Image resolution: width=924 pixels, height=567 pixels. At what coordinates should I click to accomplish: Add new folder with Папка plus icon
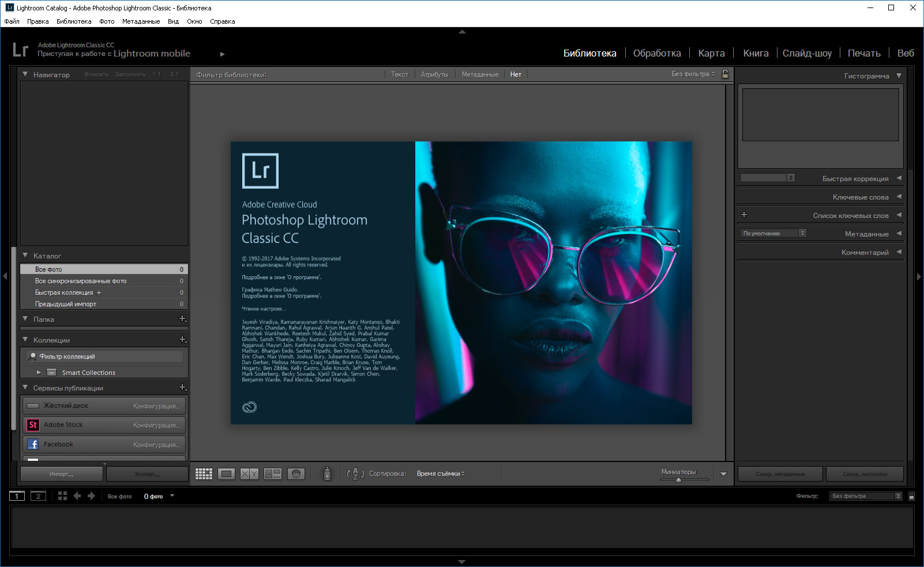pyautogui.click(x=182, y=319)
